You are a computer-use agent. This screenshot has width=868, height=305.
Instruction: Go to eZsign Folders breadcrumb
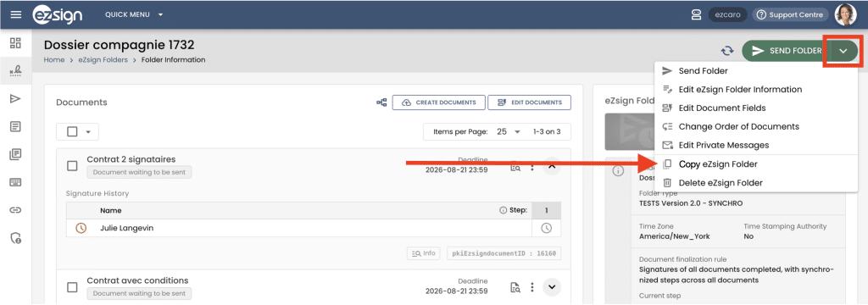[102, 60]
